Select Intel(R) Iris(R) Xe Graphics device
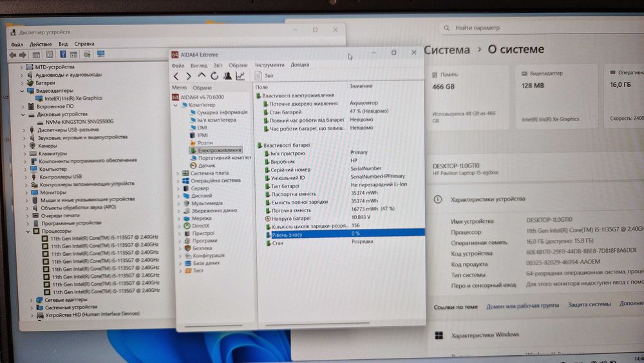This screenshot has height=363, width=644. click(69, 99)
